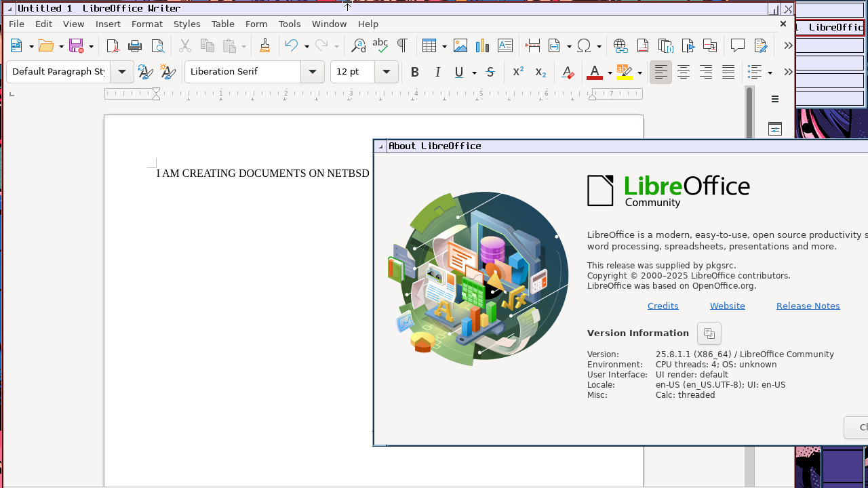
Task: Expand the paragraph style dropdown
Action: (122, 72)
